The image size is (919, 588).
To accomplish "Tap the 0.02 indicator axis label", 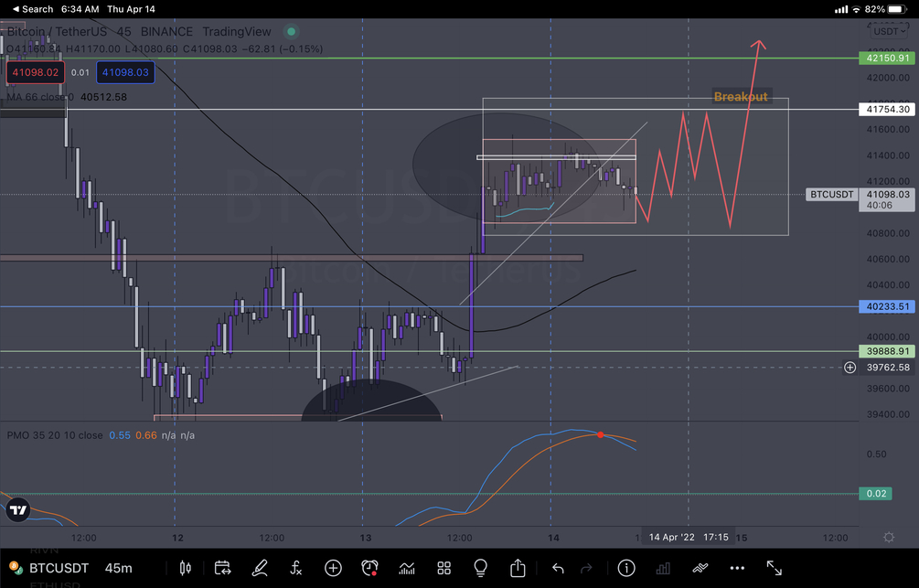I will pos(876,494).
